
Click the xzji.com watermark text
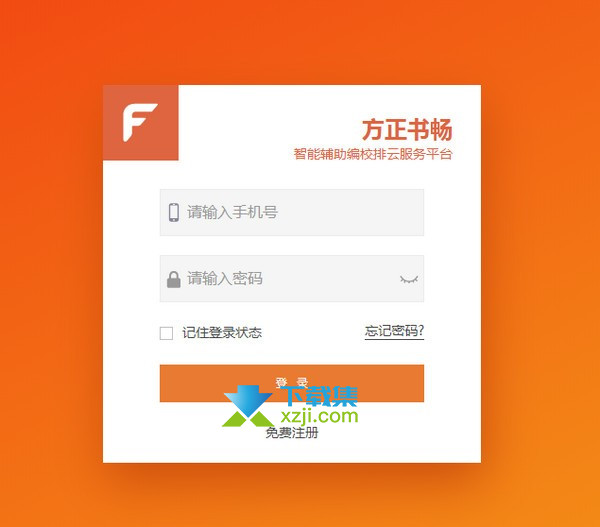(320, 416)
